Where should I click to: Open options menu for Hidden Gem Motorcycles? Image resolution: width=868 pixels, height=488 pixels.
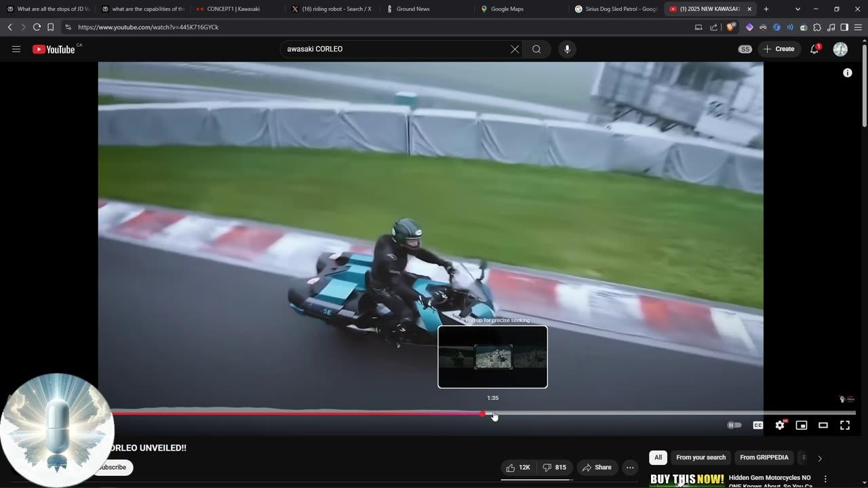point(825,479)
